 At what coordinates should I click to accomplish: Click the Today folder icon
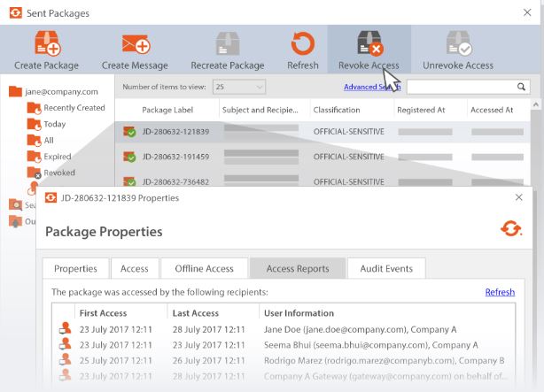coord(34,124)
